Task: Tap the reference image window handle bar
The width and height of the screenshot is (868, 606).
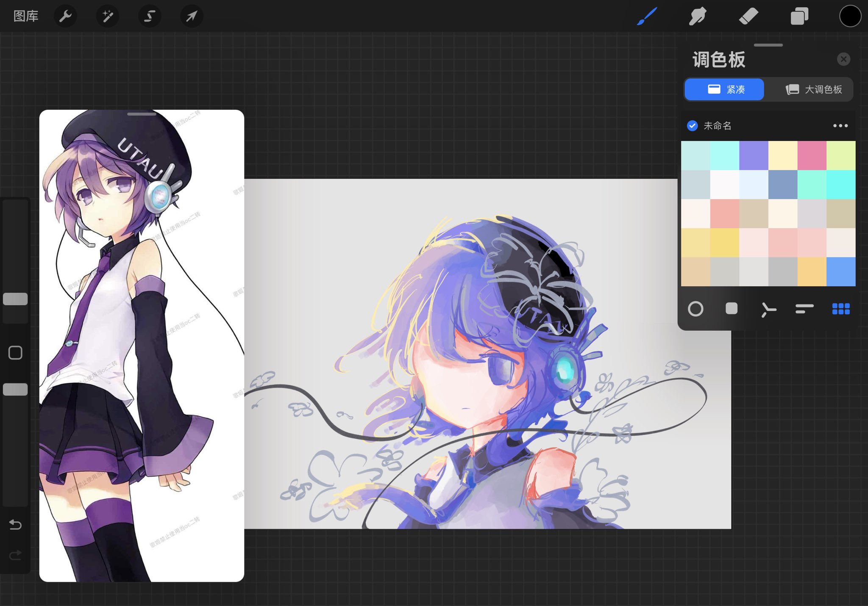Action: point(142,114)
